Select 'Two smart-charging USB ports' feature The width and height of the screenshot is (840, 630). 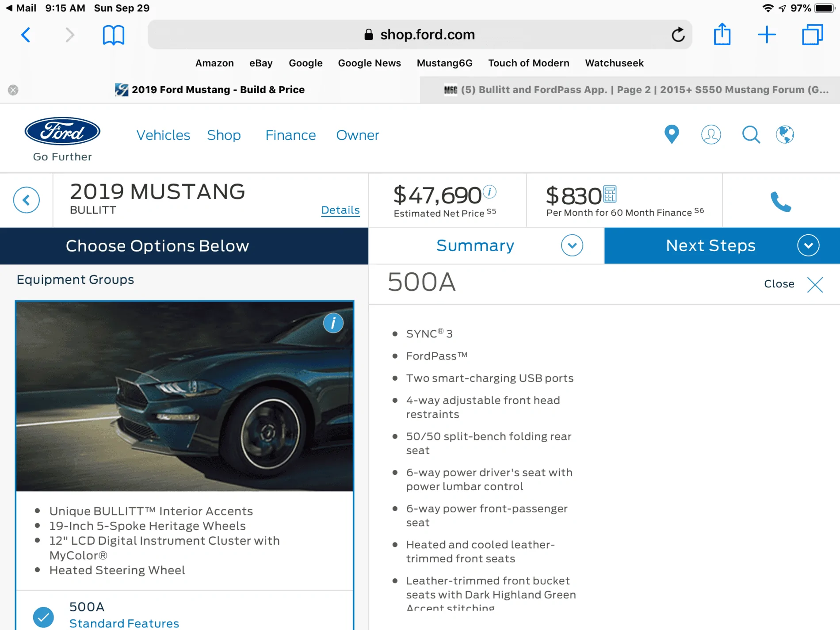coord(490,378)
